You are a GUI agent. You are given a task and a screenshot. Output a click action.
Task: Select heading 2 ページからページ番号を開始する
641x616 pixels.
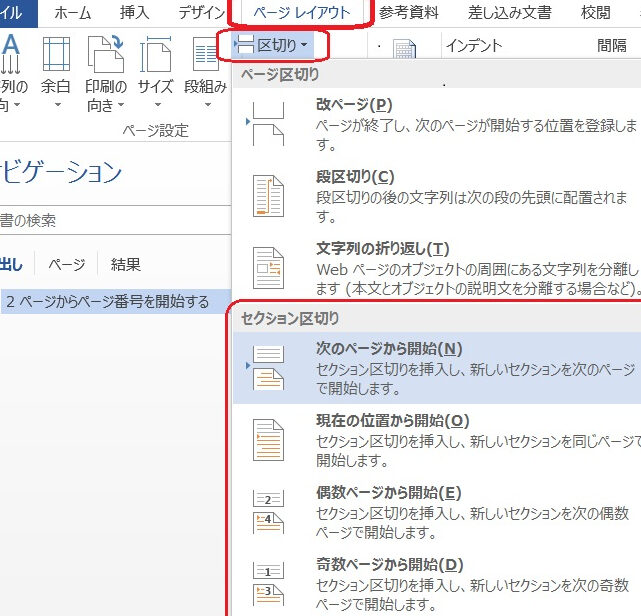point(115,302)
